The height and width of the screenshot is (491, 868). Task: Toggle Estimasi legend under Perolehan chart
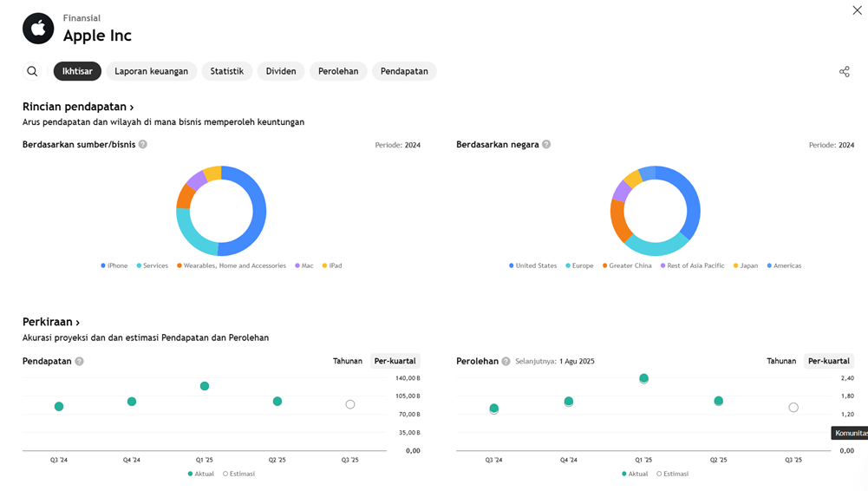point(673,474)
